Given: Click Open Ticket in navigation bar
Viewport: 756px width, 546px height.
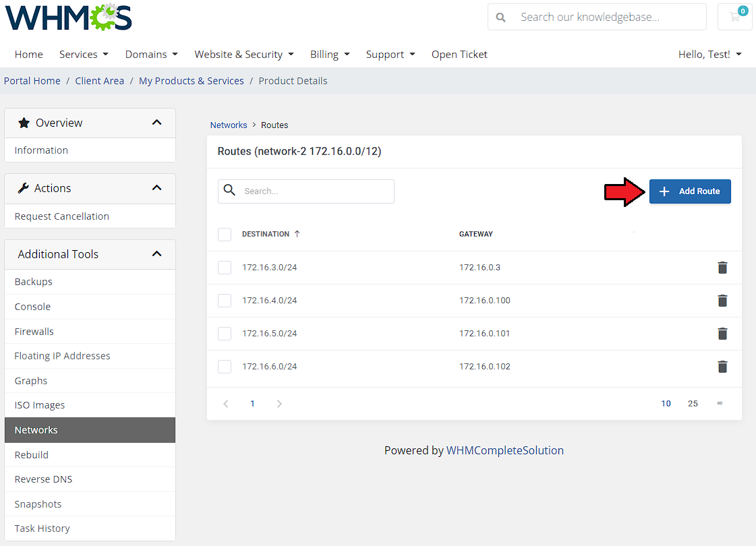Looking at the screenshot, I should pos(459,55).
